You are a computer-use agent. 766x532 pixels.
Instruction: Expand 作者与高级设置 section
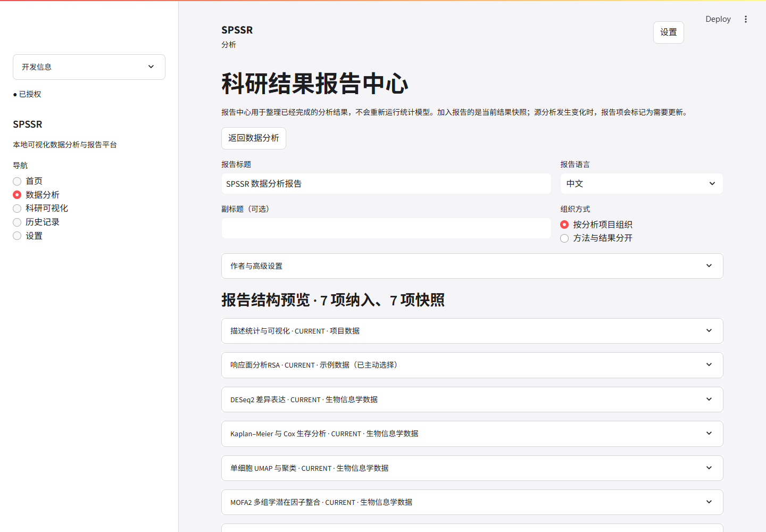click(472, 266)
